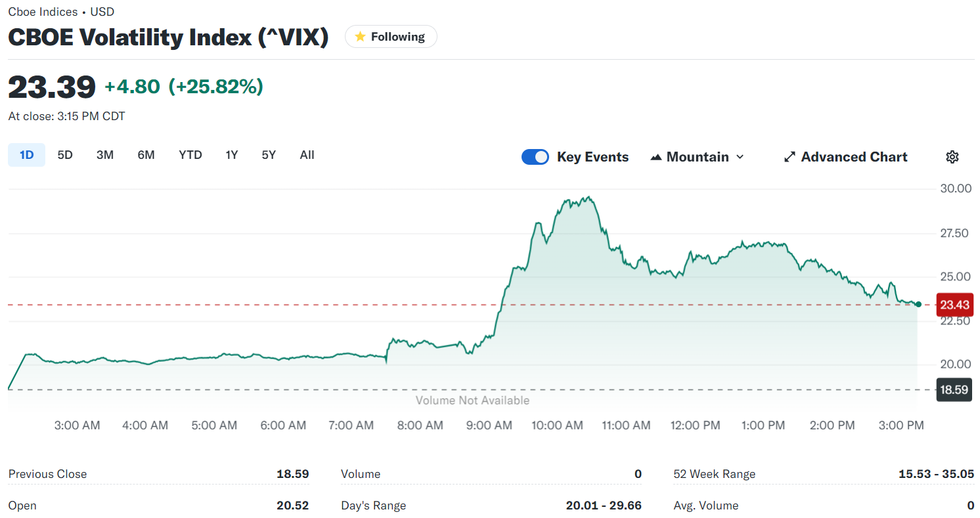Click the mountain chart type icon
The image size is (980, 518).
coord(656,157)
